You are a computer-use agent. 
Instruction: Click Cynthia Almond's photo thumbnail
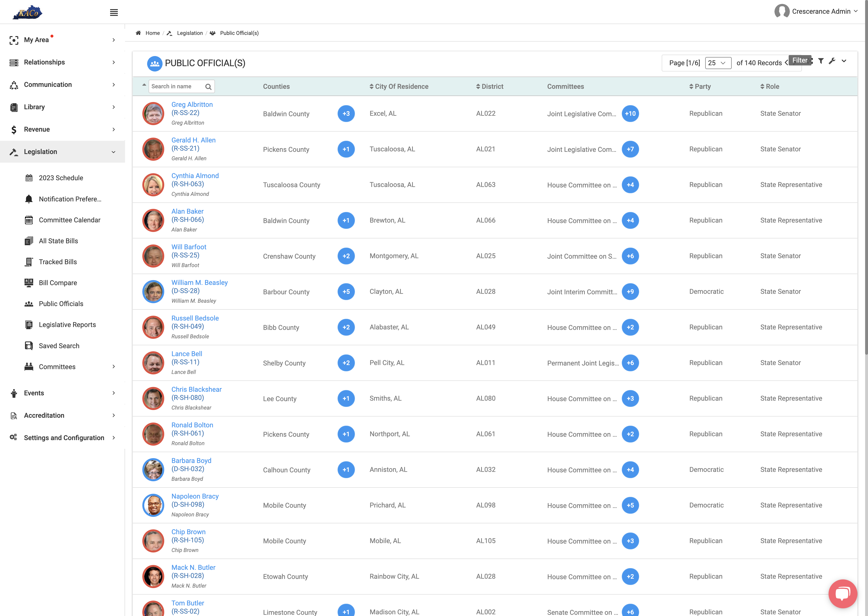point(153,185)
